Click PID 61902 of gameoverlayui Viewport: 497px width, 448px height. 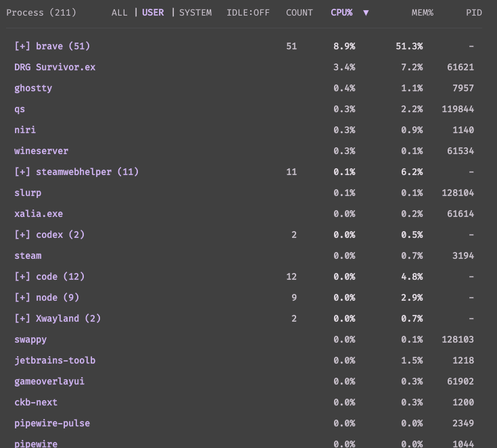(x=460, y=381)
